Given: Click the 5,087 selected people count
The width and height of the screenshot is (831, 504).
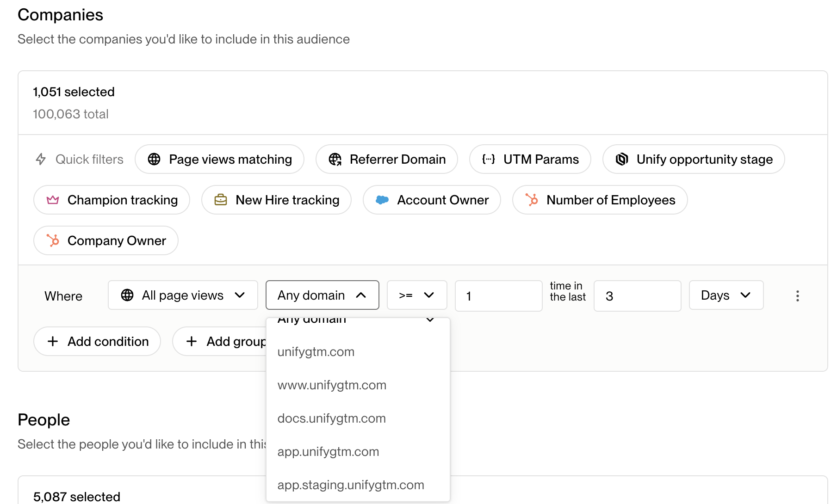Looking at the screenshot, I should [x=77, y=497].
